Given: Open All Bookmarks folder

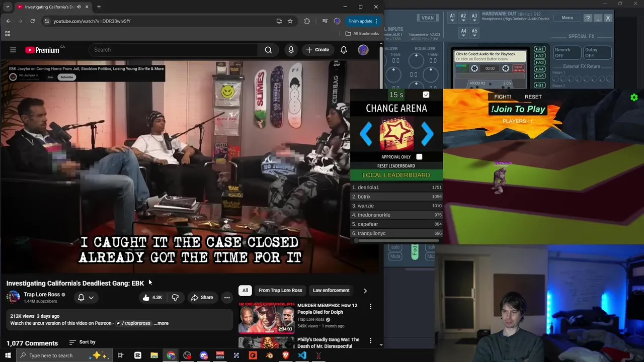Looking at the screenshot, I should 362,34.
